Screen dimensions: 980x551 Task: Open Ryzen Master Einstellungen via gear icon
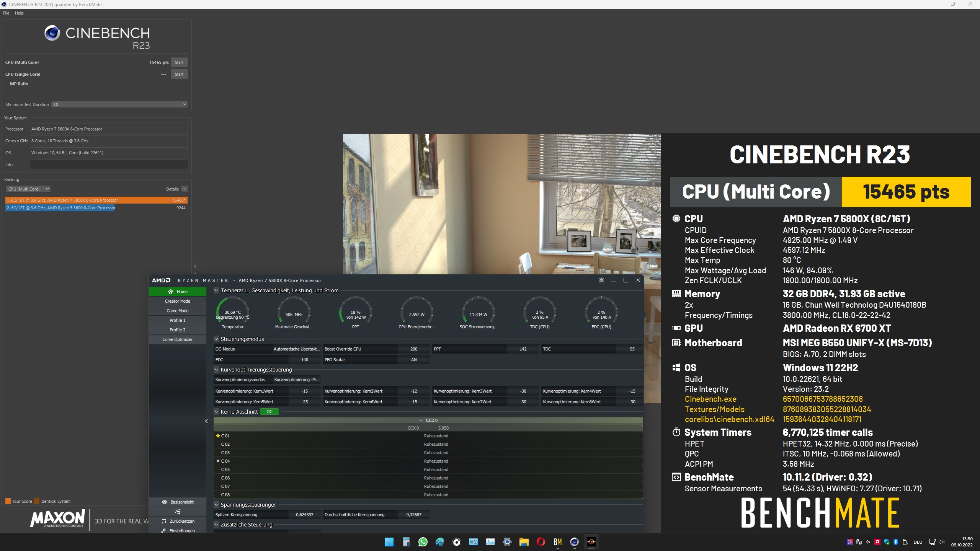pos(165,530)
